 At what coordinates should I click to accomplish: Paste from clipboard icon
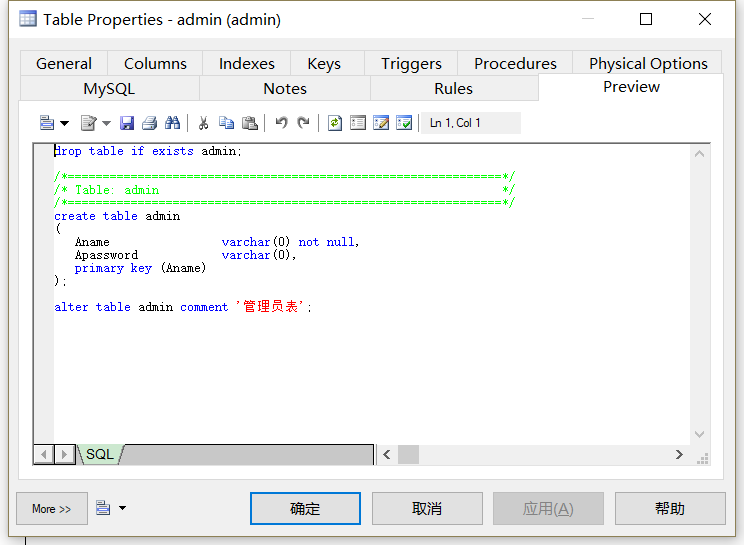(x=250, y=123)
